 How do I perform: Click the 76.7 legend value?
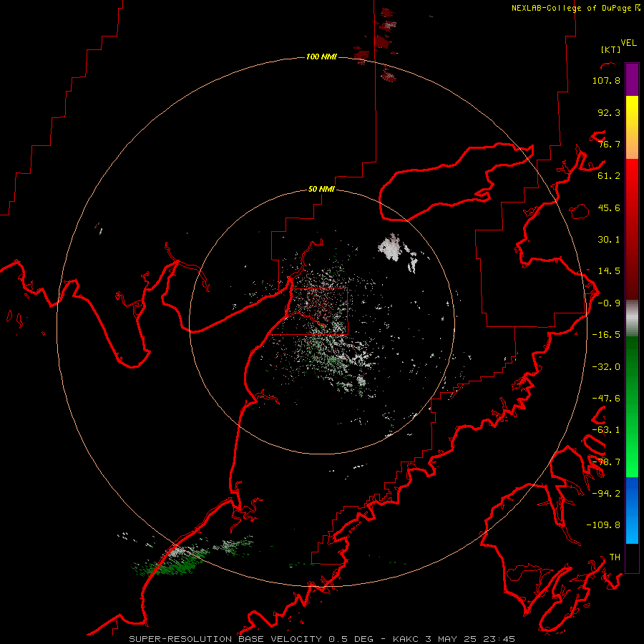coord(609,144)
